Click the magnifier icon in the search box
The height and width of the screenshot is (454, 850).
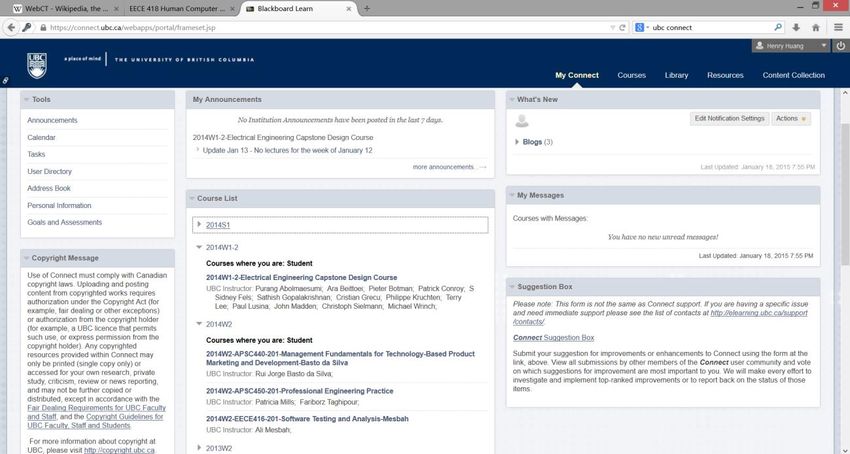click(x=778, y=27)
